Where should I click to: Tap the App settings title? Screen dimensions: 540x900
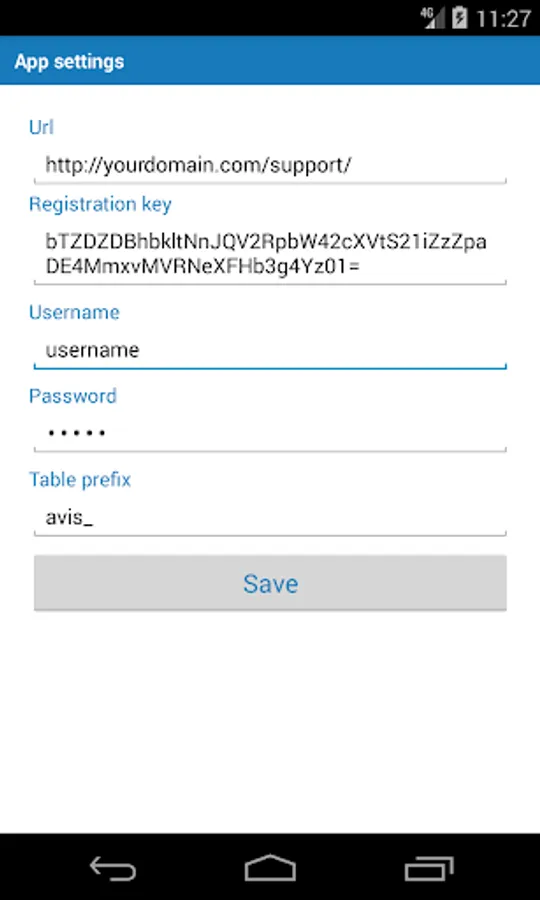tap(69, 61)
